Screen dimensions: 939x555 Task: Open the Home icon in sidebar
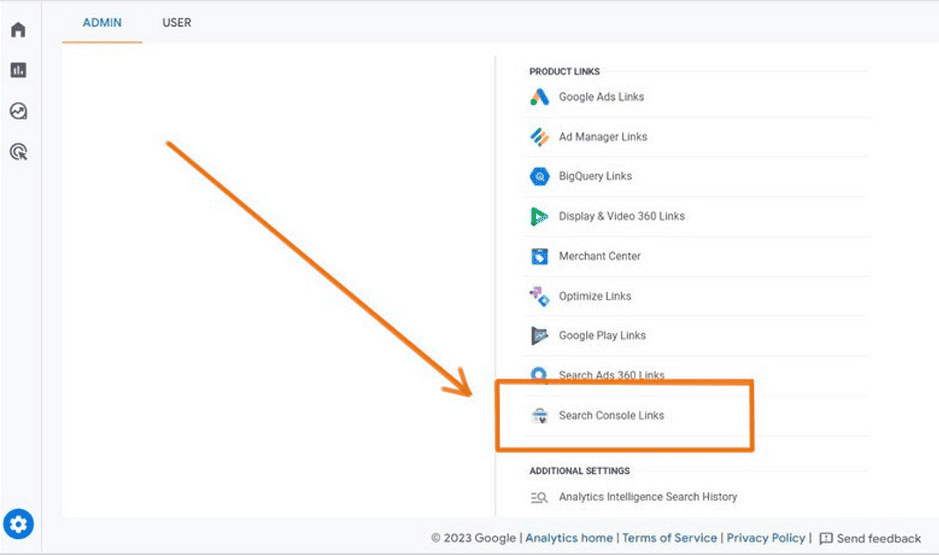pos(18,29)
